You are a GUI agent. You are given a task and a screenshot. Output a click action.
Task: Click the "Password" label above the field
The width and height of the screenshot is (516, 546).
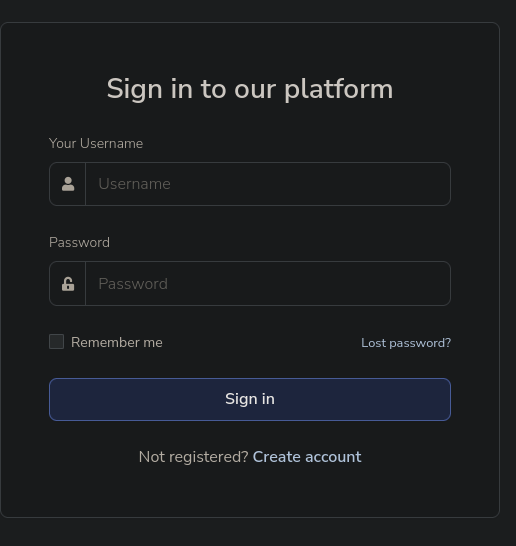(x=79, y=242)
